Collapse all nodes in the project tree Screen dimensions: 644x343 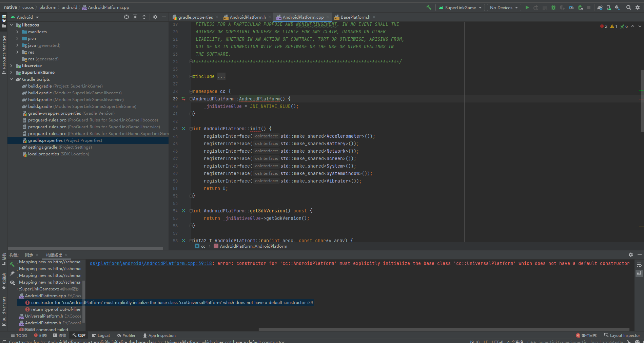(144, 17)
